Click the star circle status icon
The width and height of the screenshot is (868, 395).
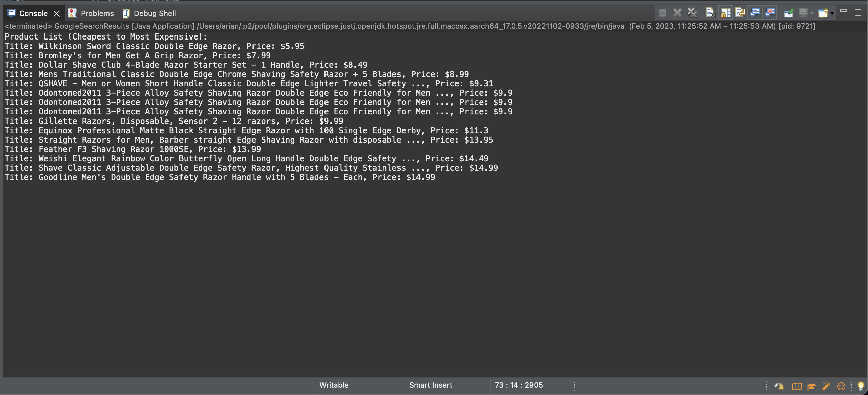point(841,386)
